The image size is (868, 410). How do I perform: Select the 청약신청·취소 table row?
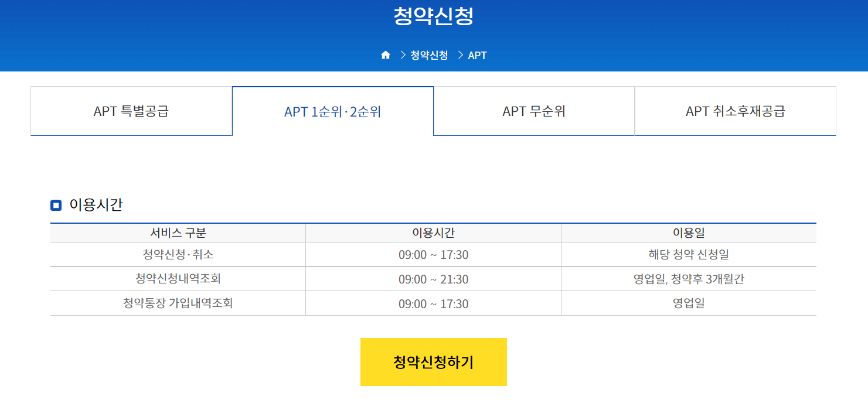click(x=178, y=254)
